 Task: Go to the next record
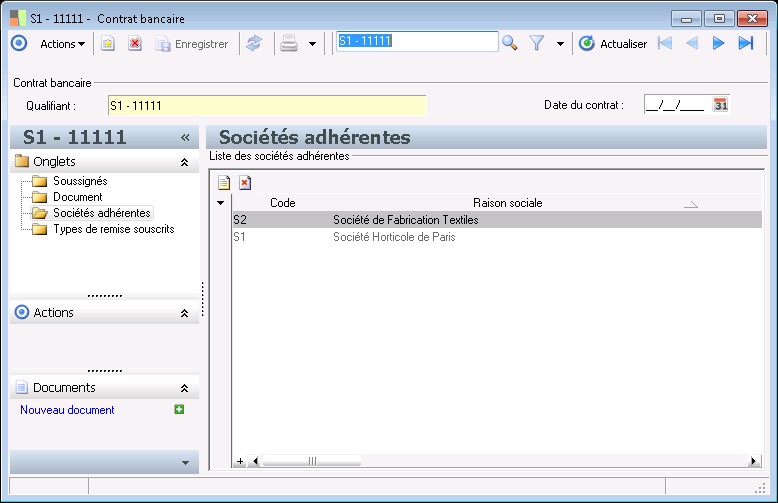[718, 43]
